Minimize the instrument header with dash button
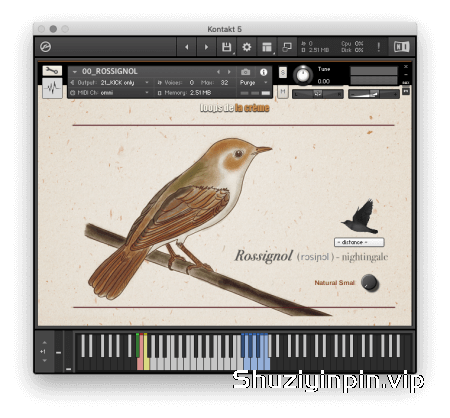 pos(406,75)
